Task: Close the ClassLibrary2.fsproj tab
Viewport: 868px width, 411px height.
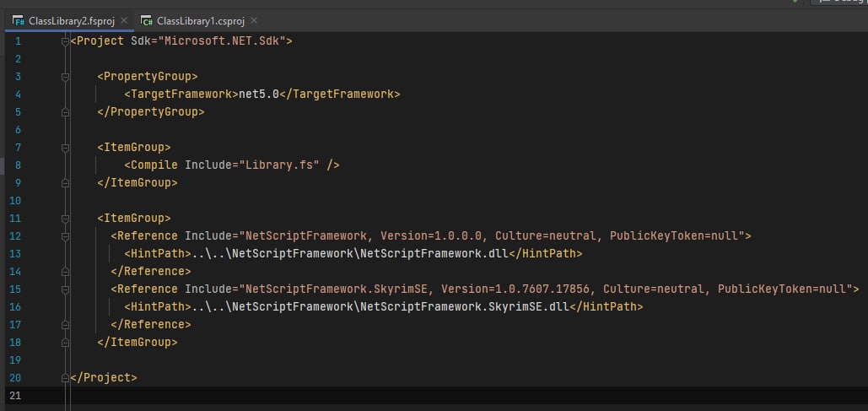Action: pos(124,21)
